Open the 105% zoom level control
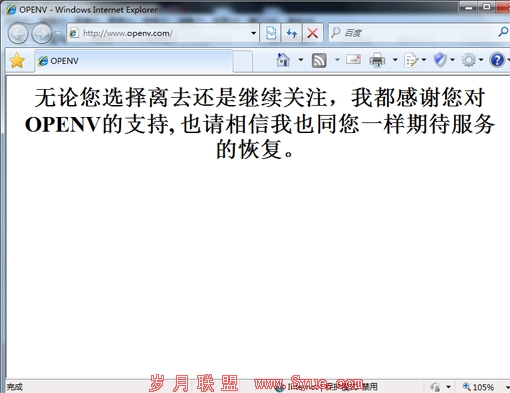Viewport: 510px width, 393px height. pos(478,387)
